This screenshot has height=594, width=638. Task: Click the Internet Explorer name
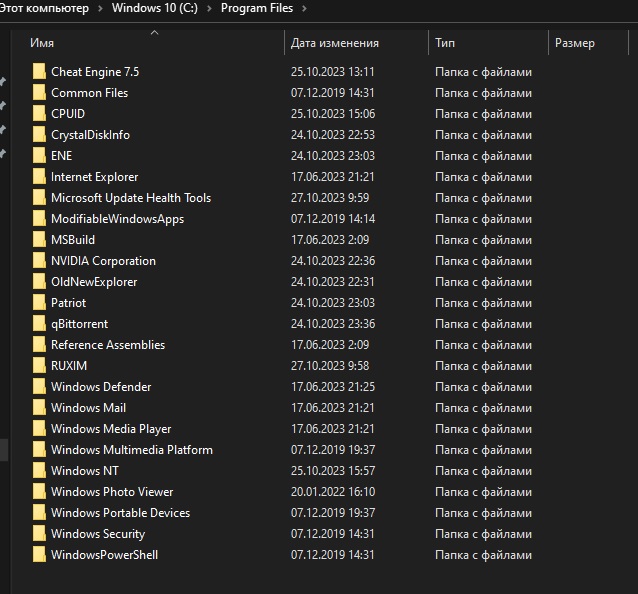94,177
